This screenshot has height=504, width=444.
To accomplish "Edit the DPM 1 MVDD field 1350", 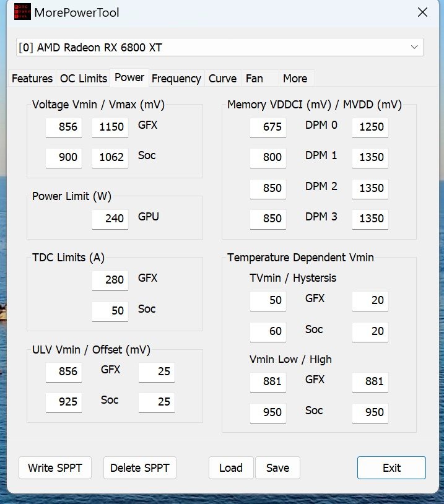I will [370, 157].
